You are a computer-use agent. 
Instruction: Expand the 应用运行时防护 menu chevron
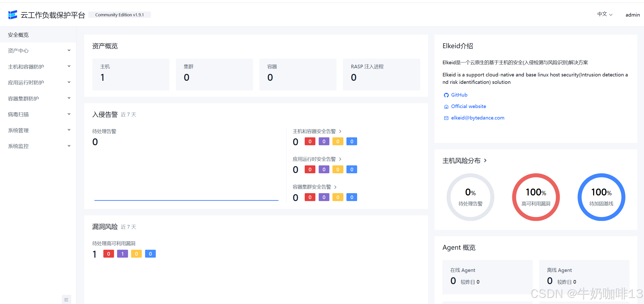point(69,82)
